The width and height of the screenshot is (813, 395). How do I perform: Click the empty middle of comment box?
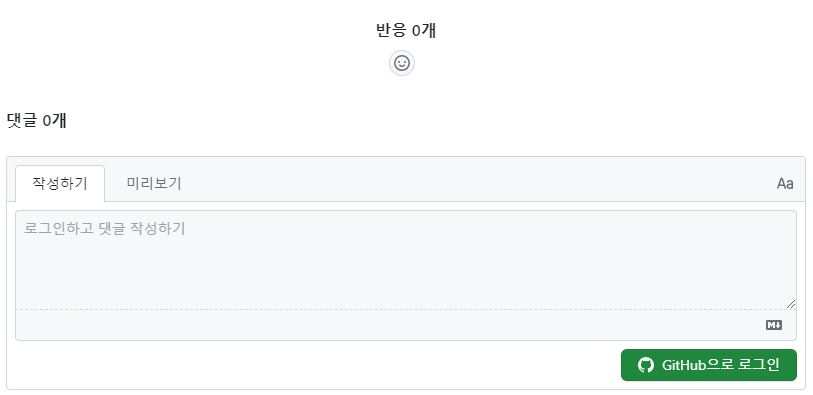point(406,270)
